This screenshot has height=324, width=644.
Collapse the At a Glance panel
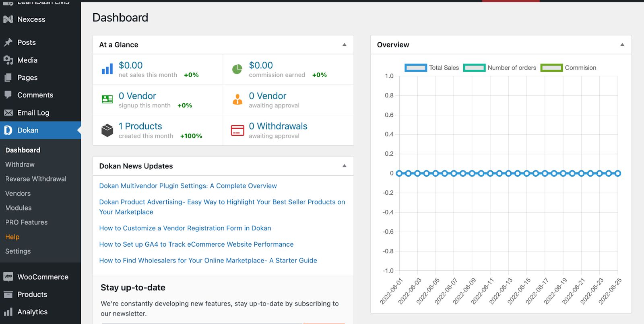345,45
